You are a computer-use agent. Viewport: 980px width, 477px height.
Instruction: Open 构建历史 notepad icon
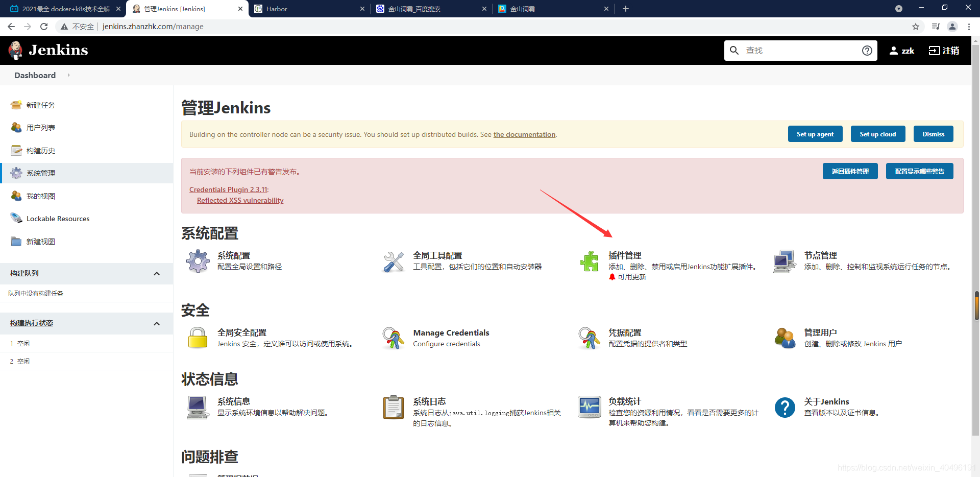16,151
